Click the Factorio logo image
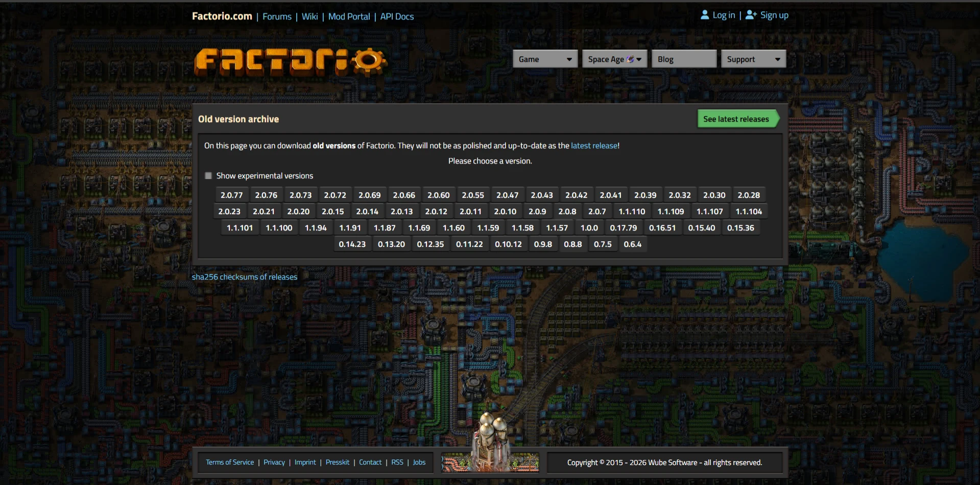The width and height of the screenshot is (980, 485). point(291,62)
